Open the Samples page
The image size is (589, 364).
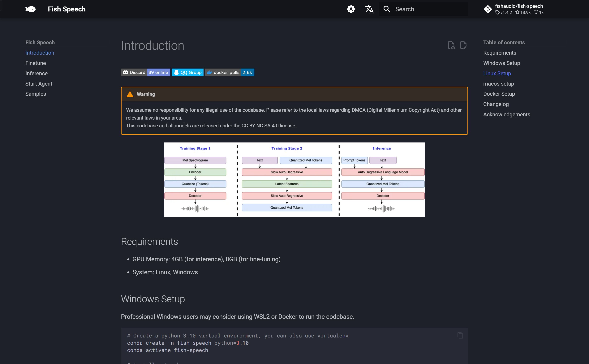pos(36,94)
